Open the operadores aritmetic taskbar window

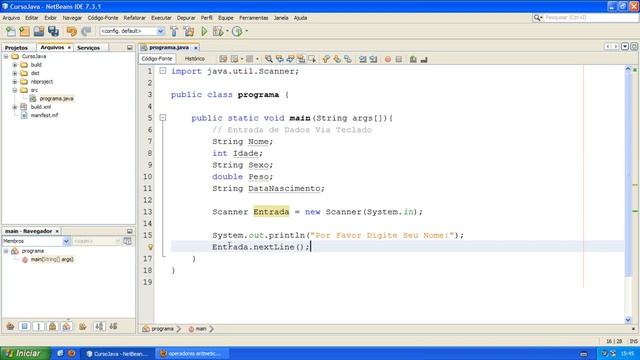tap(193, 353)
